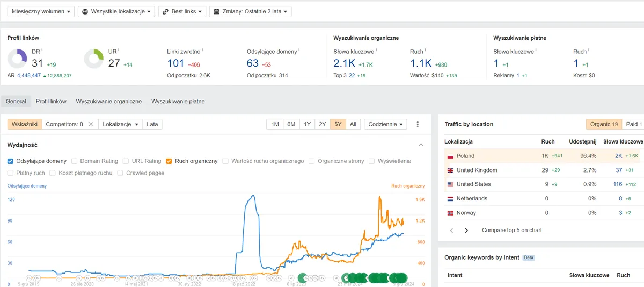
Task: Uncheck the Odsyłające domeny checkbox
Action: [11, 161]
